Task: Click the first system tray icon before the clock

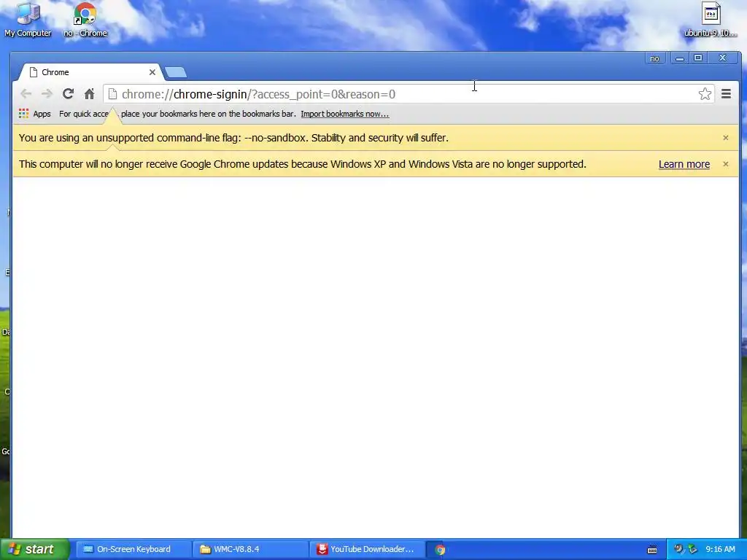Action: point(678,549)
